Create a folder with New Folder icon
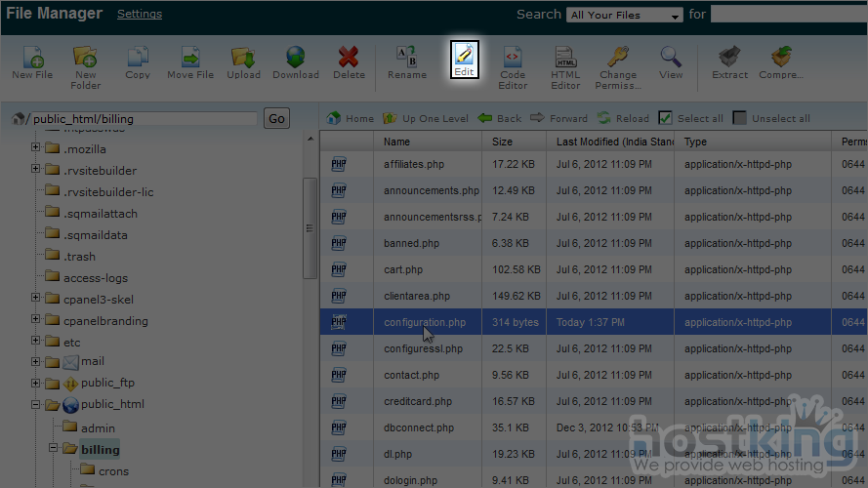This screenshot has height=488, width=868. click(x=86, y=61)
